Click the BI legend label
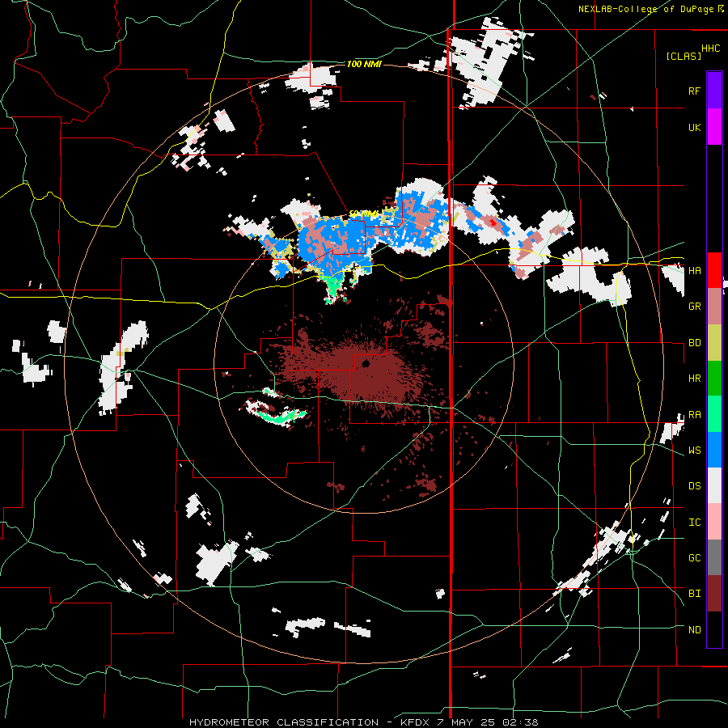Screen dimensions: 728x728 click(x=694, y=594)
